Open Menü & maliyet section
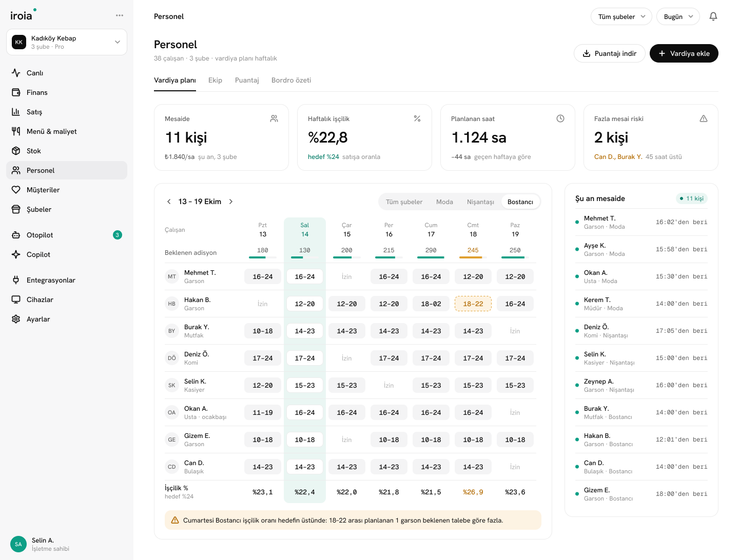The width and height of the screenshot is (739, 560). (x=67, y=131)
